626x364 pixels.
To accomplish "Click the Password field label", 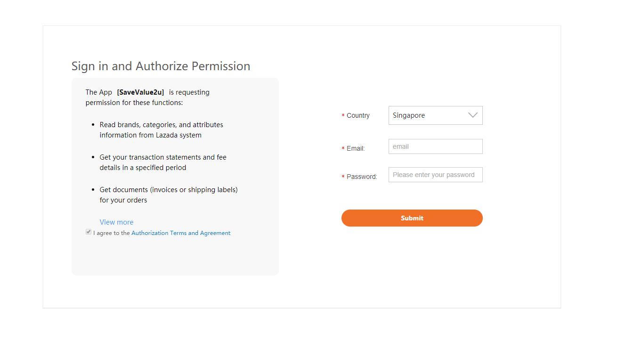I will (362, 177).
